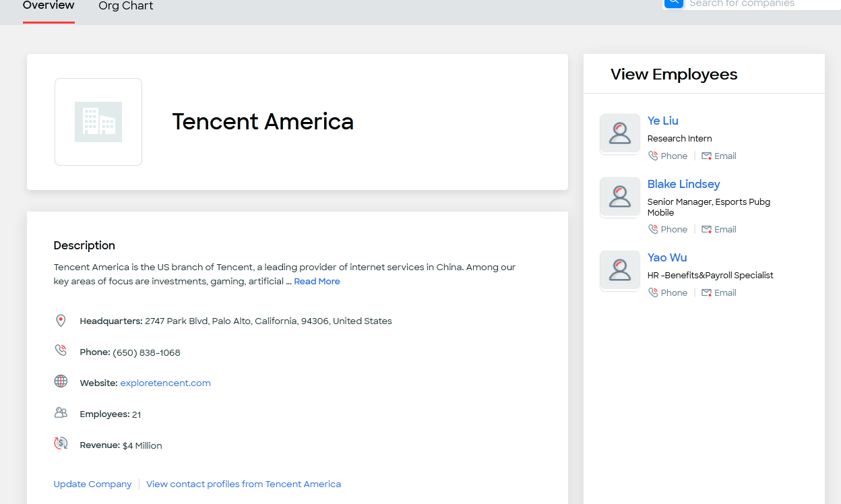Viewport: 841px width, 504px height.
Task: Click the Senior Manager, Esports Pubg Mobile title
Action: (709, 207)
